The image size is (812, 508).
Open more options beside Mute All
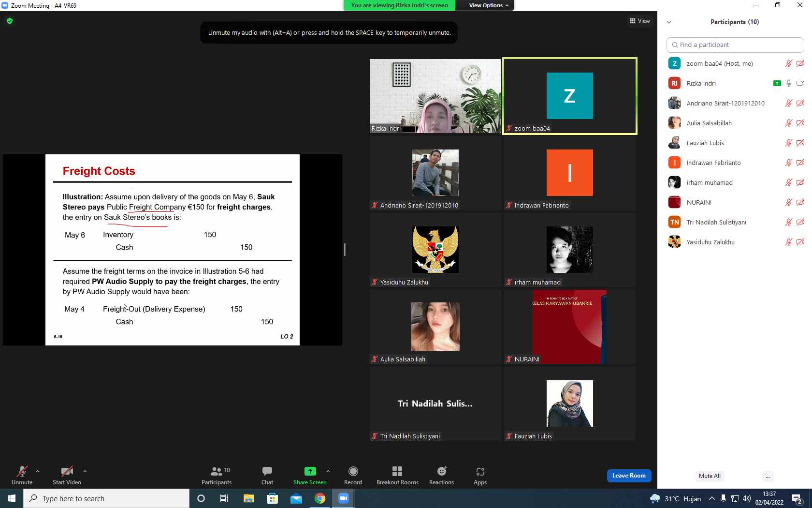(x=768, y=476)
